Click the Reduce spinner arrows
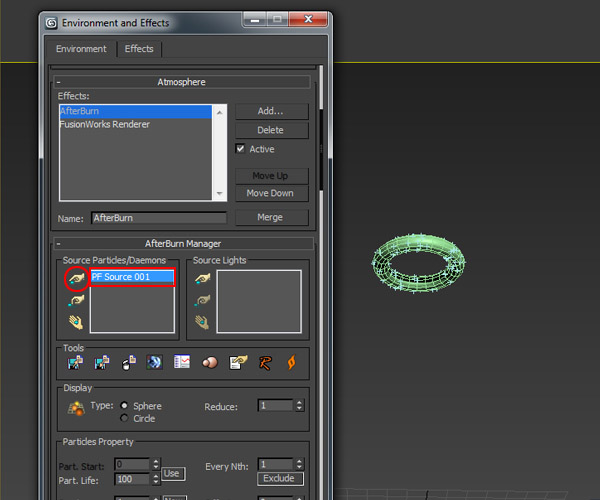Image resolution: width=600 pixels, height=500 pixels. pyautogui.click(x=300, y=406)
